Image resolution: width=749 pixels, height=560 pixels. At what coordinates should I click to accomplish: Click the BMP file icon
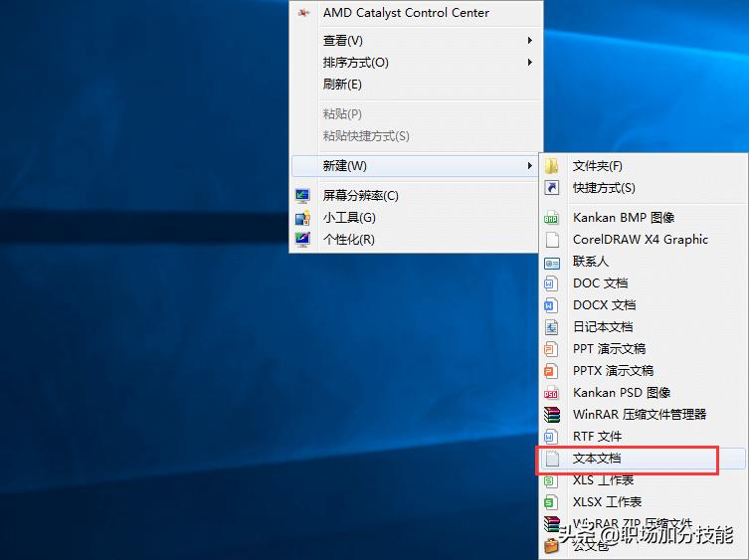point(552,218)
